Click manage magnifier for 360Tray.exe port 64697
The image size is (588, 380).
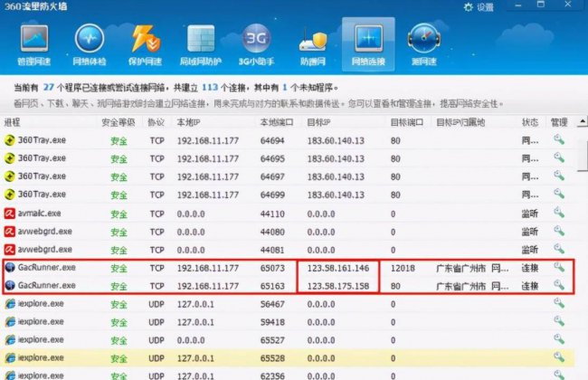(559, 176)
